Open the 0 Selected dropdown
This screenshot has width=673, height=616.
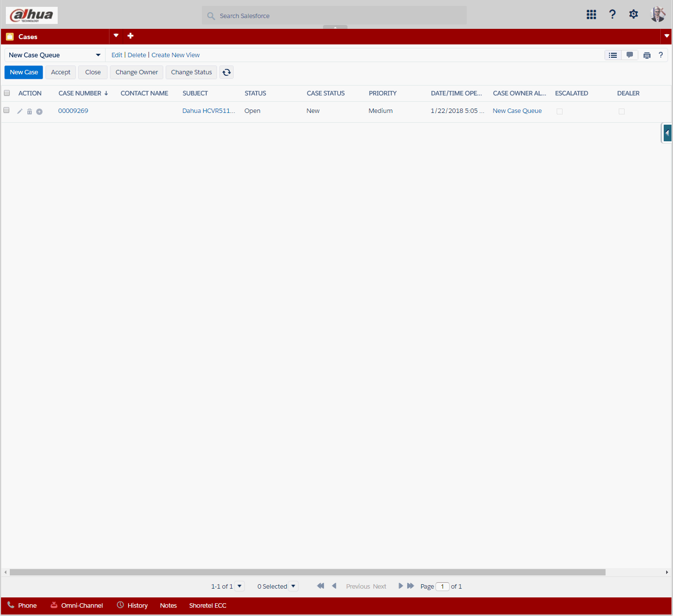(x=293, y=586)
